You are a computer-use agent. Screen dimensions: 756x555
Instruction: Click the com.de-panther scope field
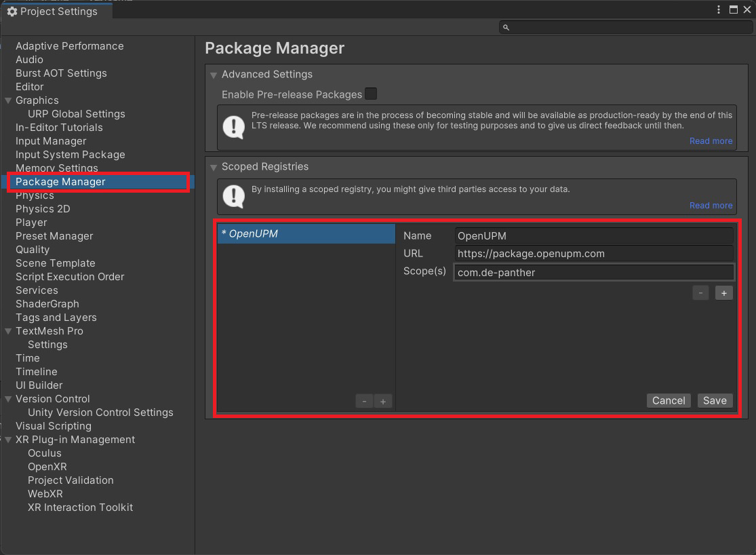coord(594,273)
